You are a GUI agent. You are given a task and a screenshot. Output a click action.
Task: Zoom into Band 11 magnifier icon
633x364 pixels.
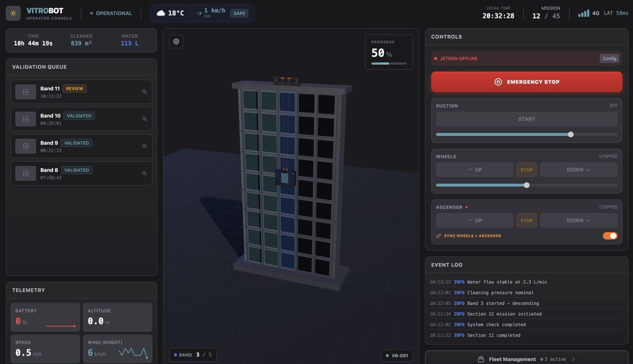click(145, 92)
